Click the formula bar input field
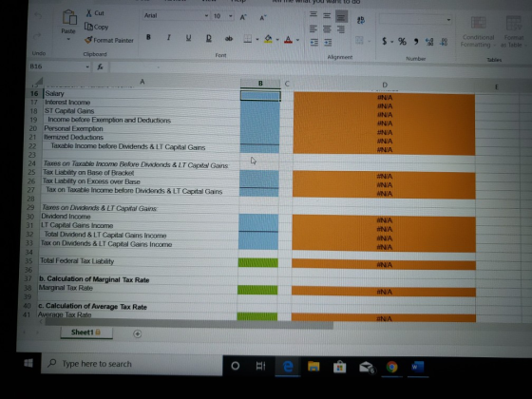This screenshot has width=532, height=399. coord(319,68)
